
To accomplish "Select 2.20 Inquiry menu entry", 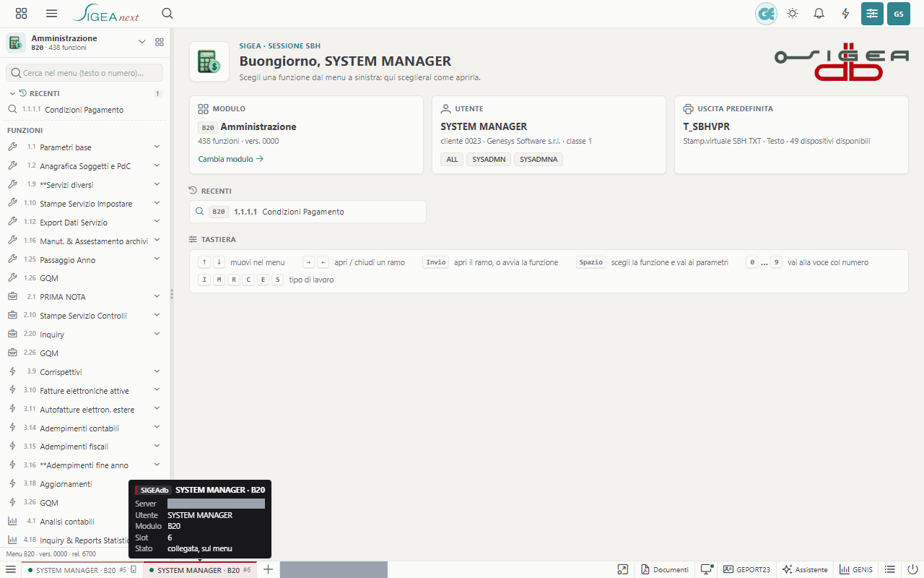I will point(84,335).
